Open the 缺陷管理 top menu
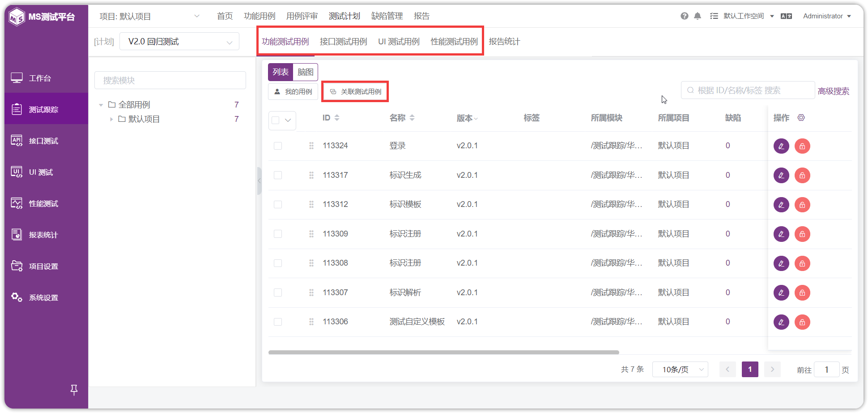 387,16
